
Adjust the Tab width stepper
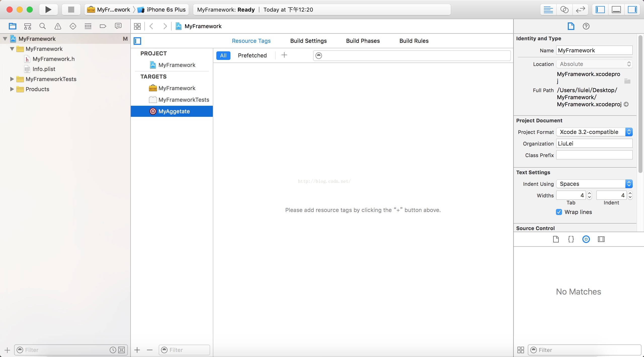tap(589, 195)
